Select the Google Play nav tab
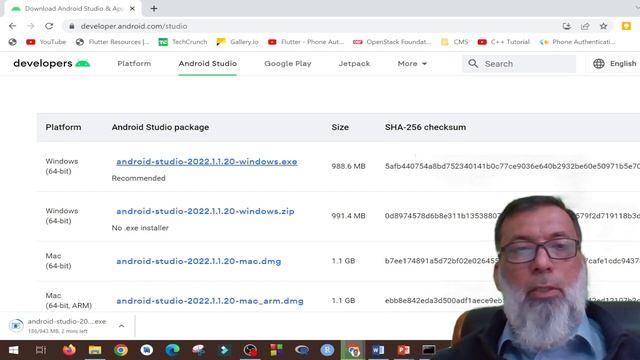 coord(288,64)
